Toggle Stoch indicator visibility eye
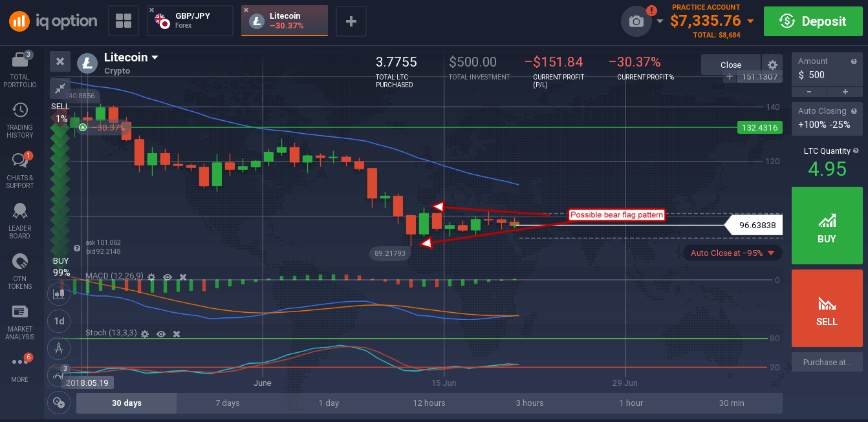This screenshot has width=868, height=422. [161, 333]
